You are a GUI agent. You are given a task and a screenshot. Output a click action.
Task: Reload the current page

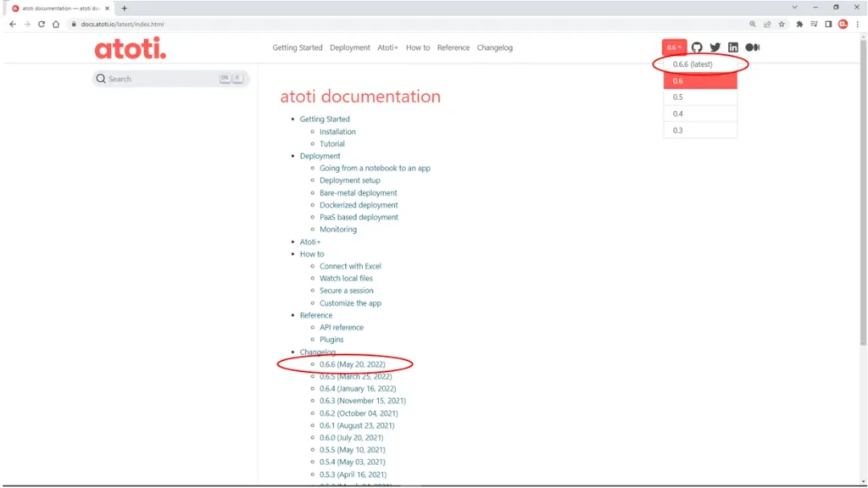(42, 25)
